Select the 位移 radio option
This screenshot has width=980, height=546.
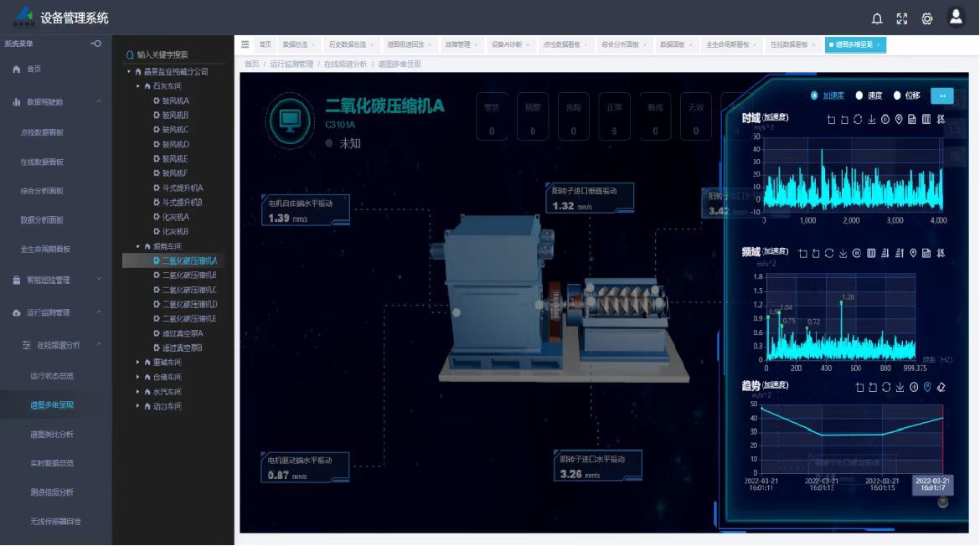pyautogui.click(x=897, y=95)
